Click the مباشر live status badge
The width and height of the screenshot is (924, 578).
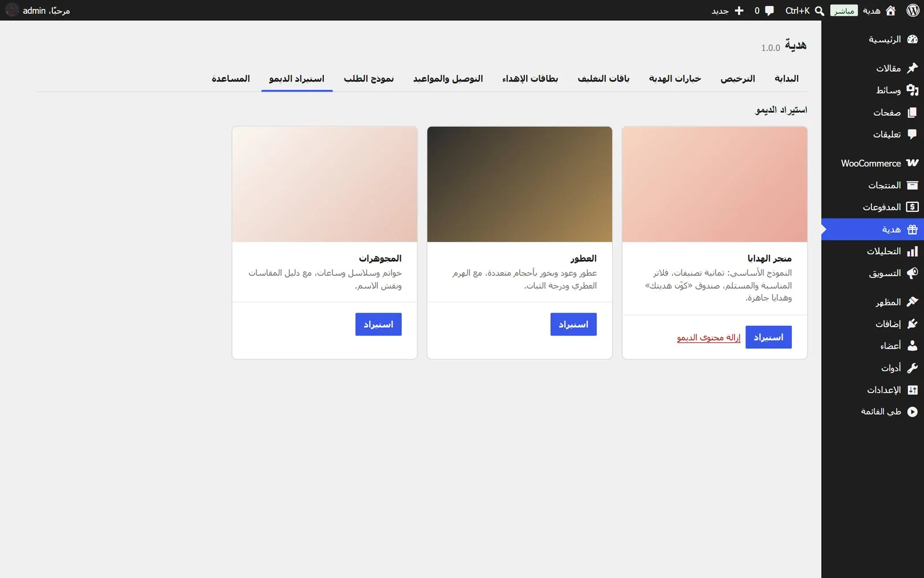(844, 10)
